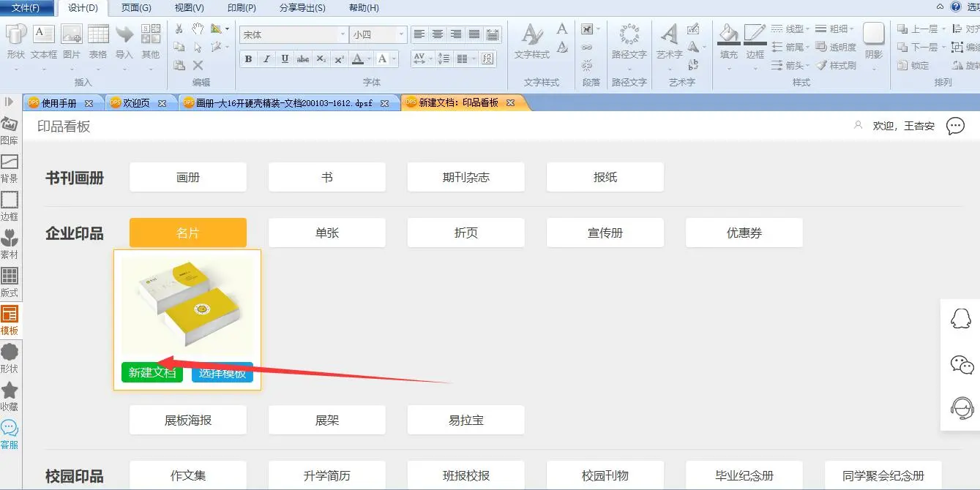The image size is (980, 490).
Task: Expand the 小四 font size dropdown
Action: click(401, 34)
